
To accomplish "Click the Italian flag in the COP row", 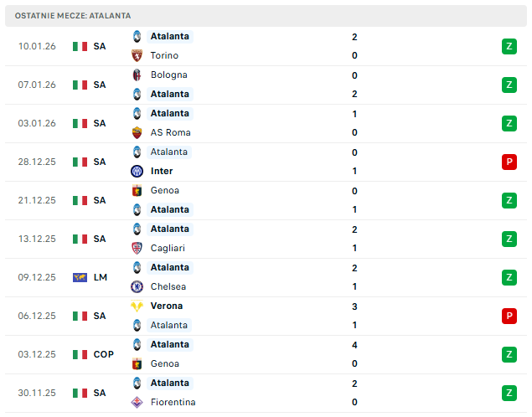I will pos(80,354).
